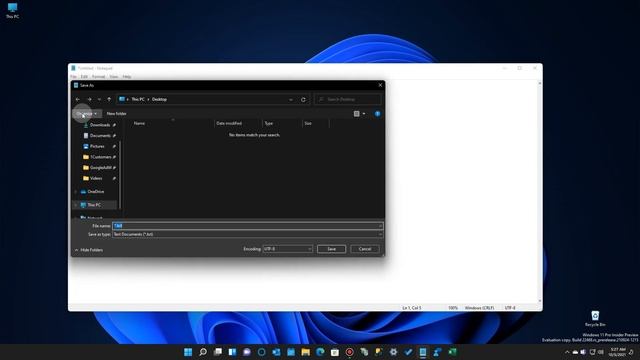Expand the This PC tree node
The image size is (640, 360).
76,205
